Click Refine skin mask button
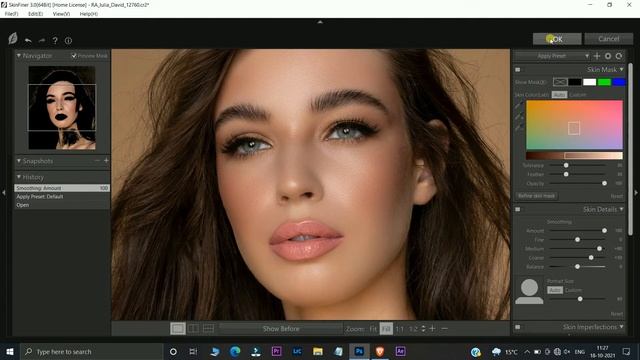Image resolution: width=640 pixels, height=360 pixels. (536, 196)
